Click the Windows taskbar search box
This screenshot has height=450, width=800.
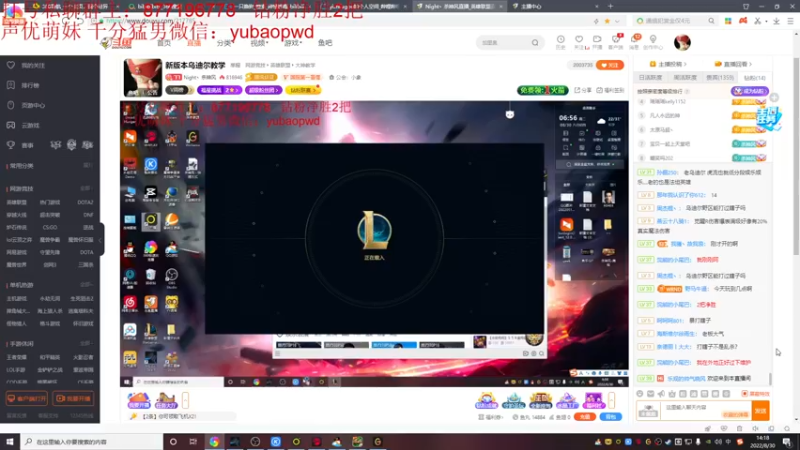pos(92,442)
